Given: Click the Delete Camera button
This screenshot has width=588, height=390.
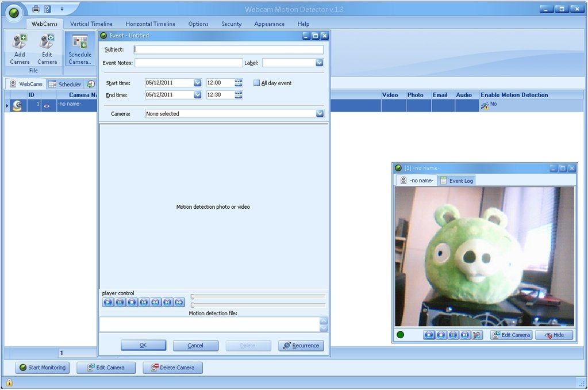Looking at the screenshot, I should [173, 368].
